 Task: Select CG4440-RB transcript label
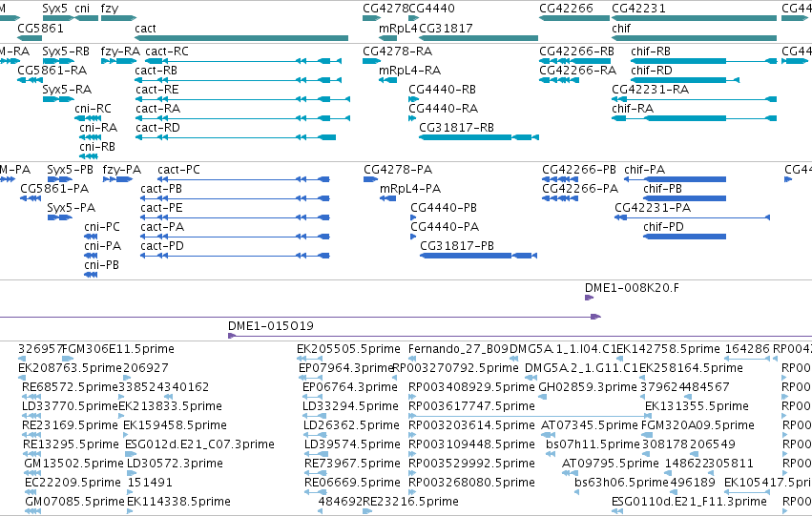[442, 90]
